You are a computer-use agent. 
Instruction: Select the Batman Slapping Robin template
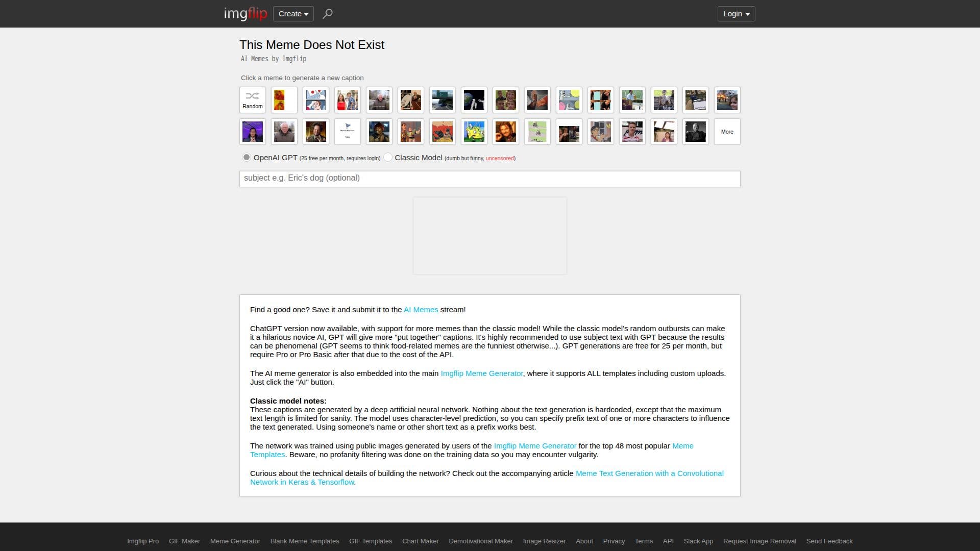[x=443, y=132]
